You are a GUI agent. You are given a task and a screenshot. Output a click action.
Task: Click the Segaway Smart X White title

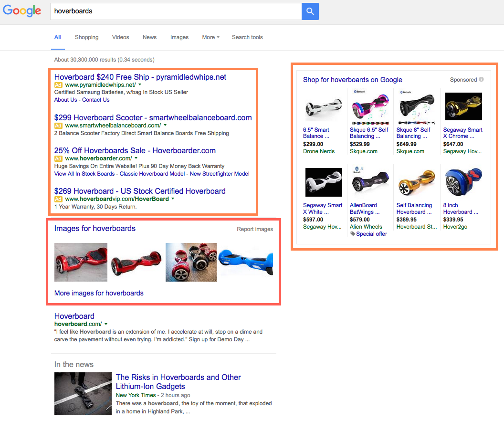coord(323,209)
